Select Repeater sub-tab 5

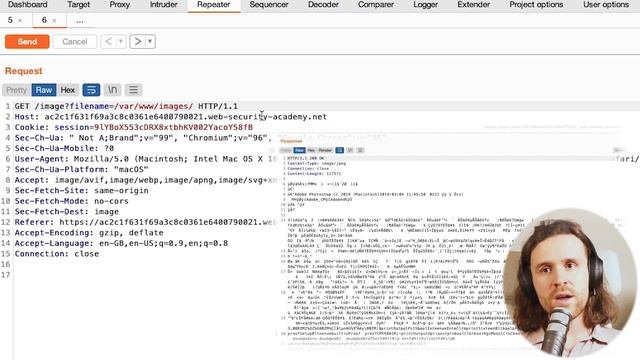pyautogui.click(x=10, y=20)
